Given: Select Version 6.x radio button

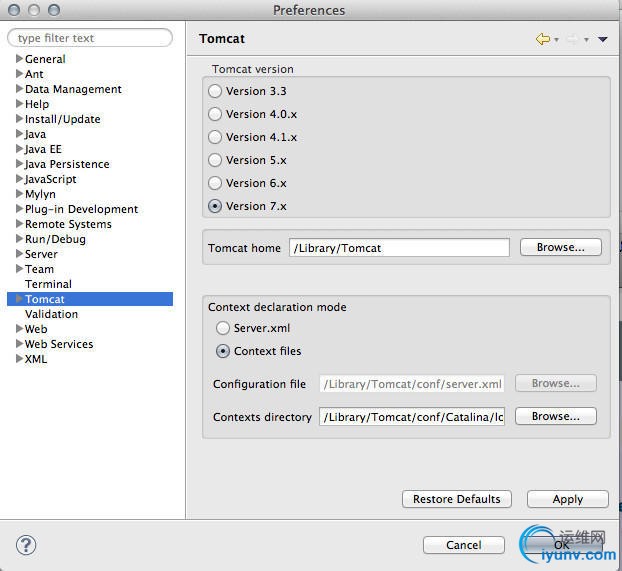Looking at the screenshot, I should (x=215, y=183).
